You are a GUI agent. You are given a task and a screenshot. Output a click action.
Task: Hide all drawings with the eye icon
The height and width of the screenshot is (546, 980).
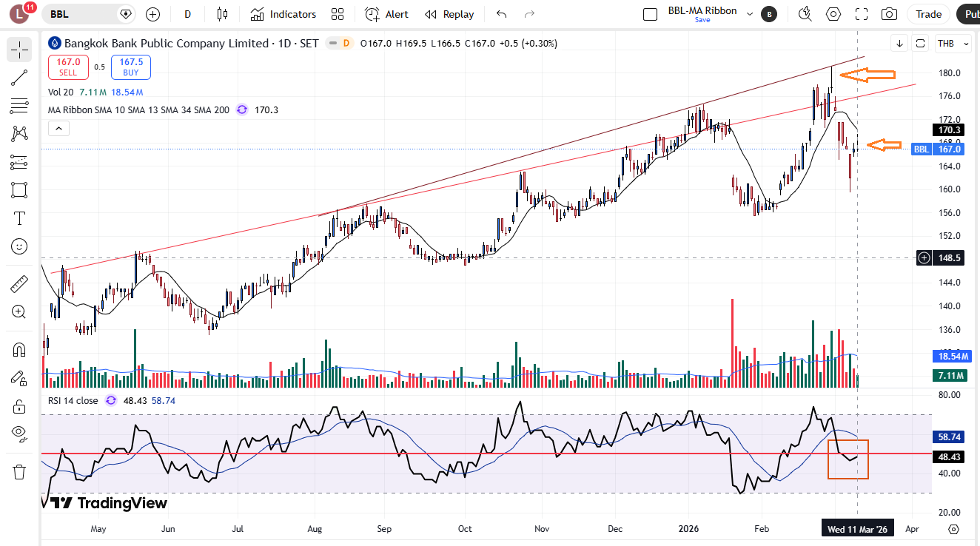(x=19, y=434)
